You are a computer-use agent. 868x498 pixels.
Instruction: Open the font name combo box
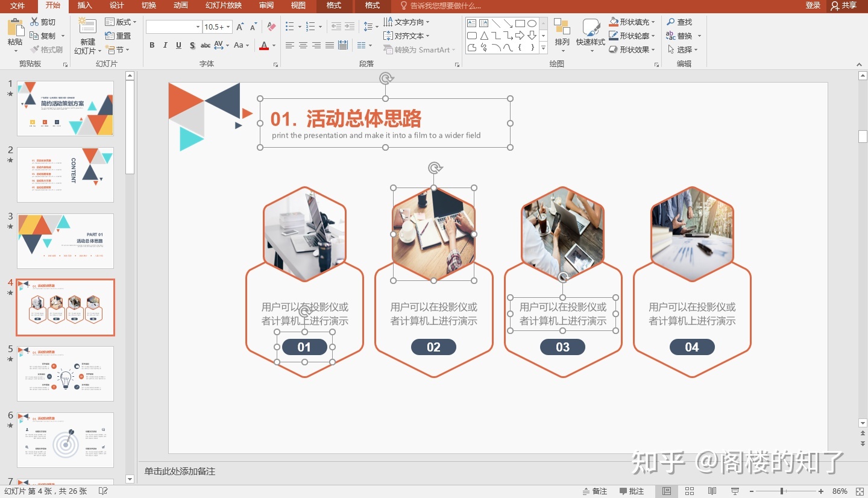174,27
